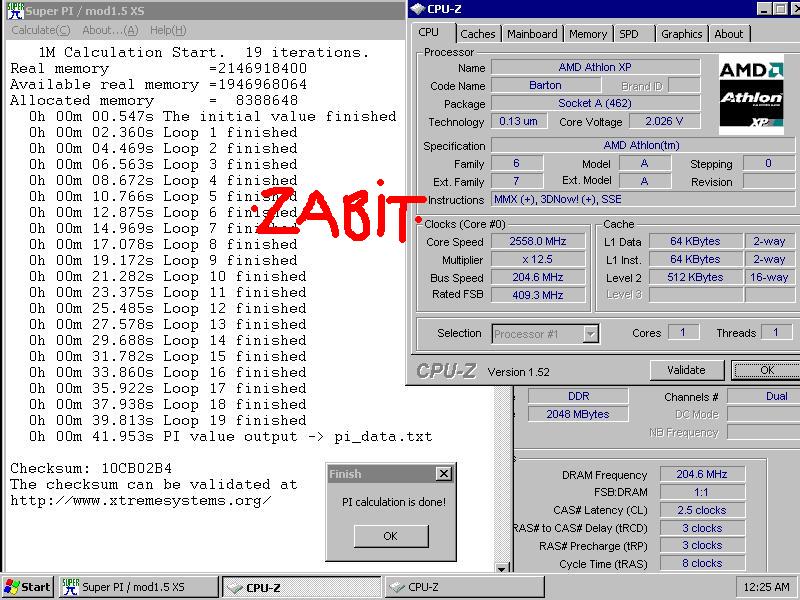Click the Core Speed value 2558.0 MHz
The image size is (800, 600).
(538, 241)
